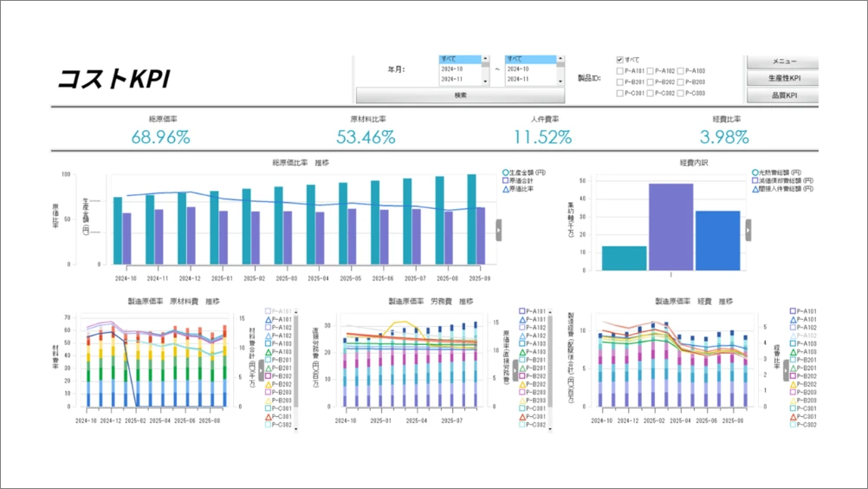Click the gray arrow handle beside 総原価比率 chart
Image resolution: width=868 pixels, height=489 pixels.
[x=499, y=227]
